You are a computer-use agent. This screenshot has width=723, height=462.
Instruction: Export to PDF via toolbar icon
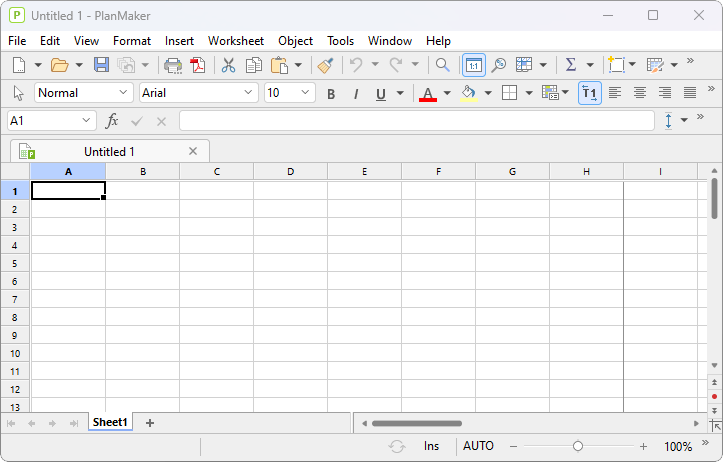pos(198,65)
